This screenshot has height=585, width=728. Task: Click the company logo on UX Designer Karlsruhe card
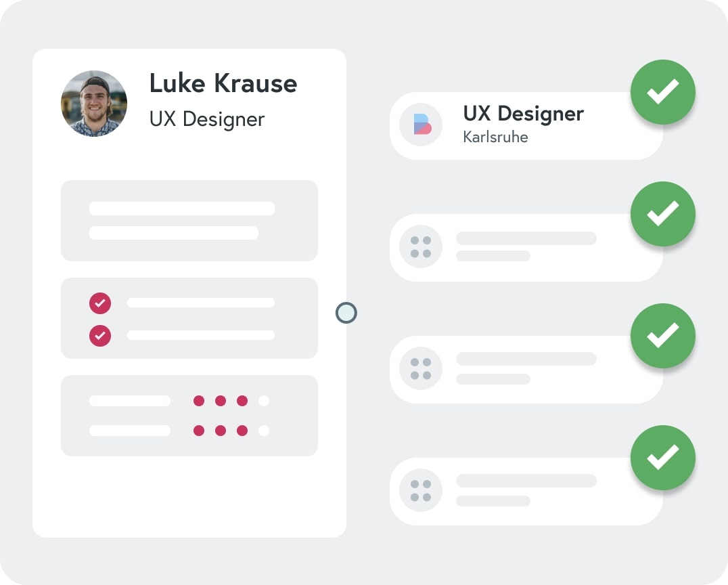tap(421, 125)
